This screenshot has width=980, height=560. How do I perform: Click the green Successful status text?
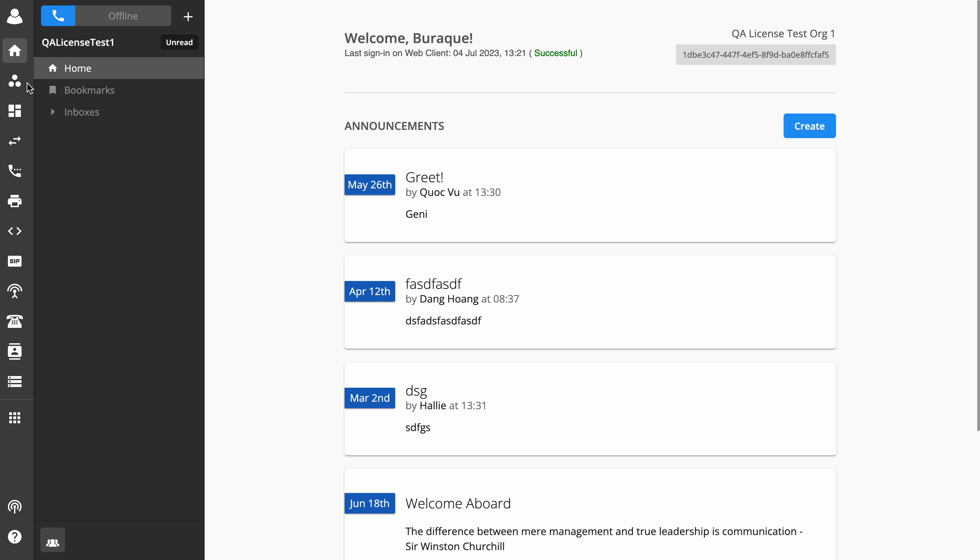coord(555,53)
